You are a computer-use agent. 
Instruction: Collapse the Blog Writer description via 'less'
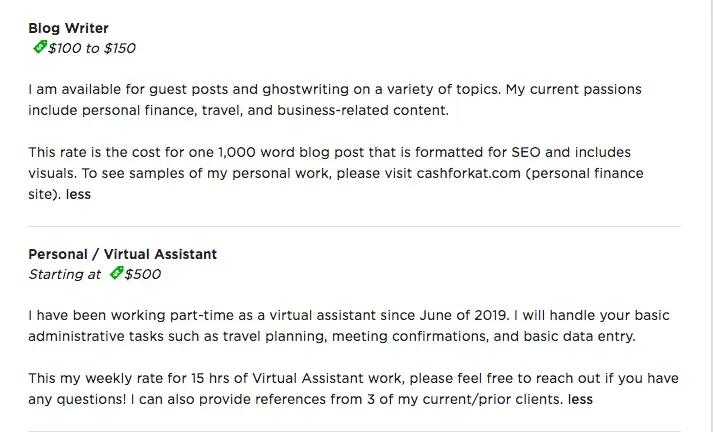(x=78, y=194)
